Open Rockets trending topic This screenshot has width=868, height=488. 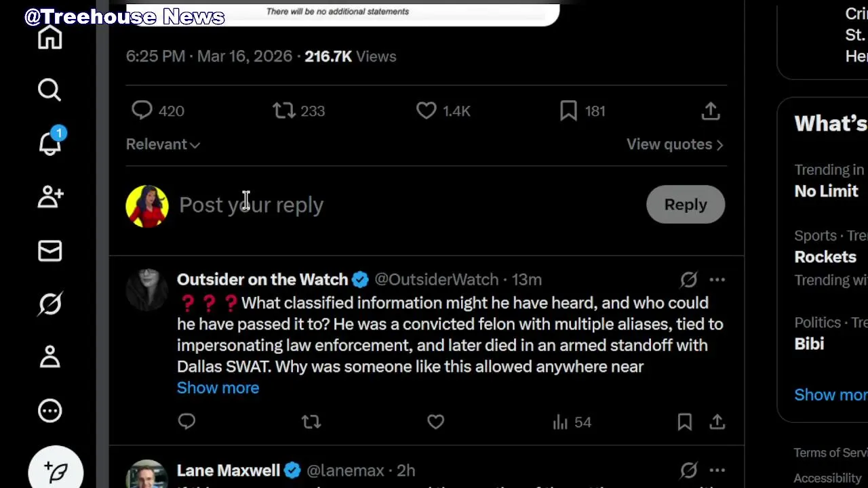pyautogui.click(x=825, y=257)
